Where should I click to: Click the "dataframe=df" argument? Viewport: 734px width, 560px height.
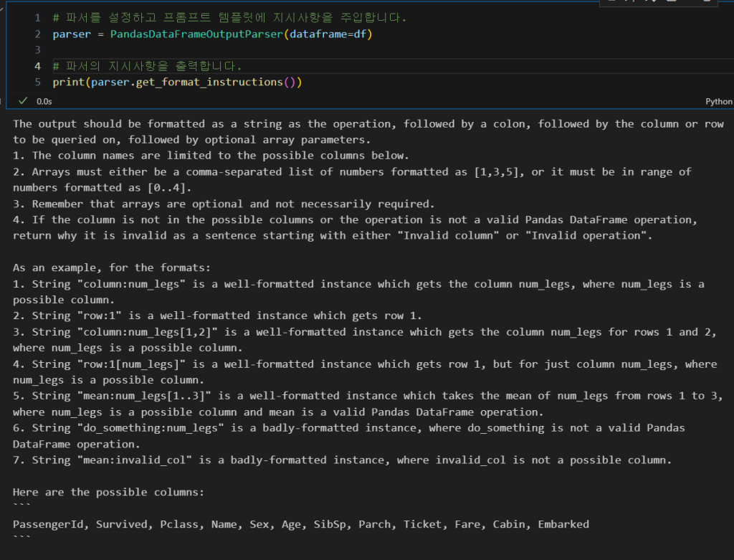coord(328,34)
